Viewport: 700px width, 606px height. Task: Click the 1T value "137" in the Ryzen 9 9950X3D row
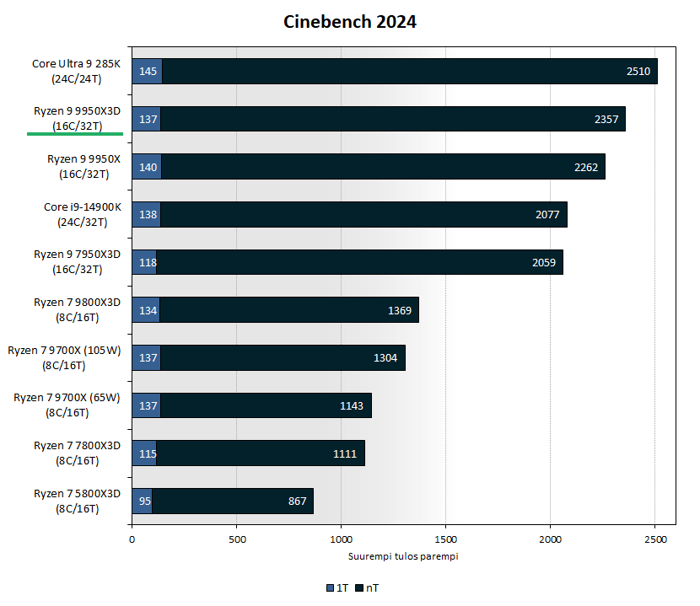tap(148, 119)
